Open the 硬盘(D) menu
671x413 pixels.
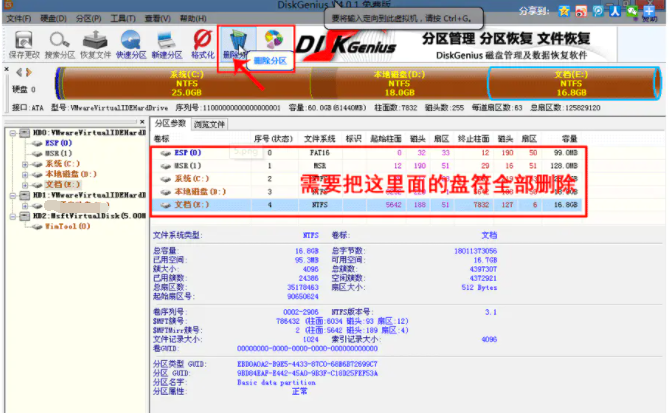coord(53,19)
